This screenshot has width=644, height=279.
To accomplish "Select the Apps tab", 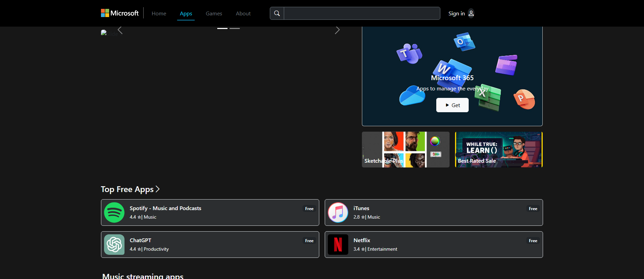I will [186, 13].
